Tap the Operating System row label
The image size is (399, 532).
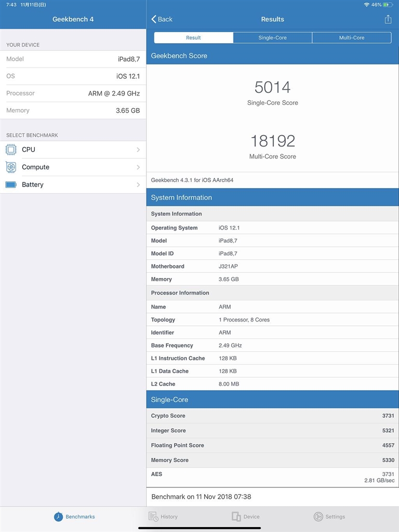pos(174,228)
